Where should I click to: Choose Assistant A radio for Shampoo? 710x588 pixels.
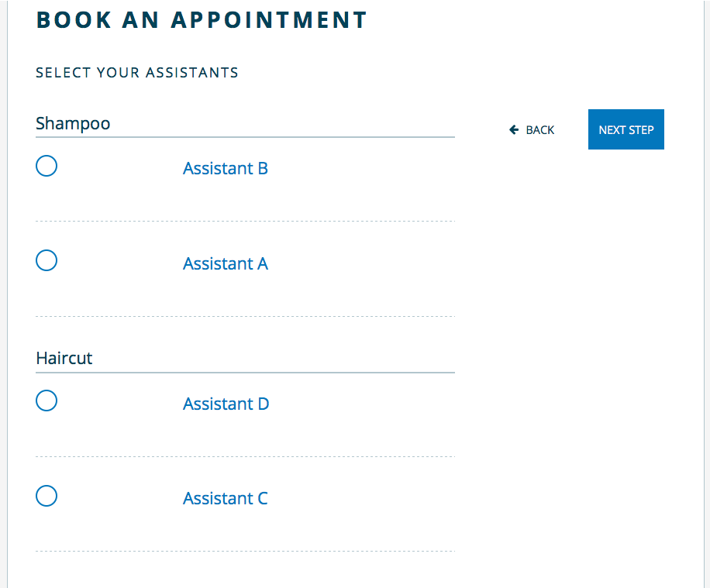[x=47, y=260]
